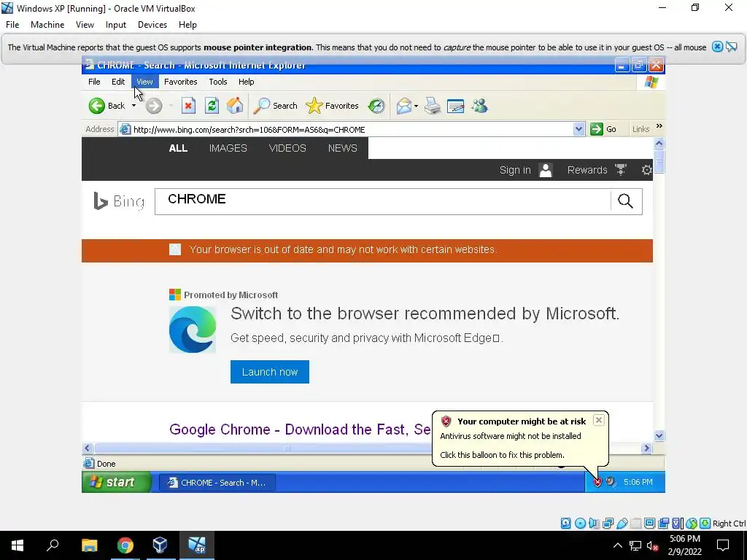Click the Stop (red X) toolbar icon
The width and height of the screenshot is (747, 560).
pos(188,106)
